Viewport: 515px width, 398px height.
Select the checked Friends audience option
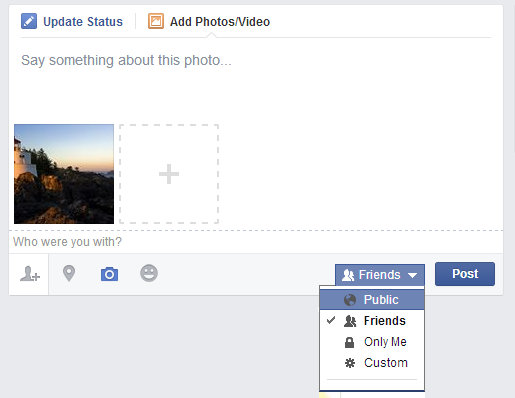click(372, 321)
